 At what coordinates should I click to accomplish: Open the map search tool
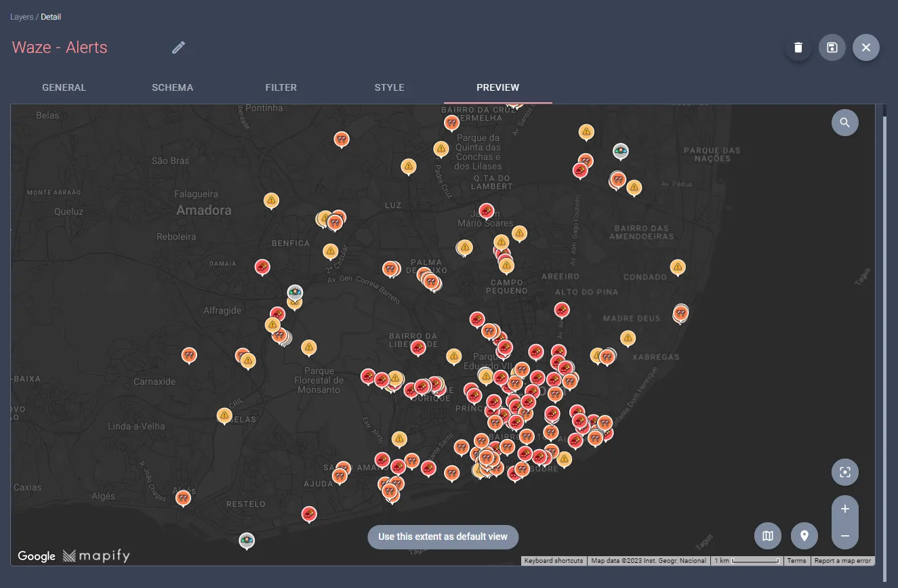(x=845, y=123)
